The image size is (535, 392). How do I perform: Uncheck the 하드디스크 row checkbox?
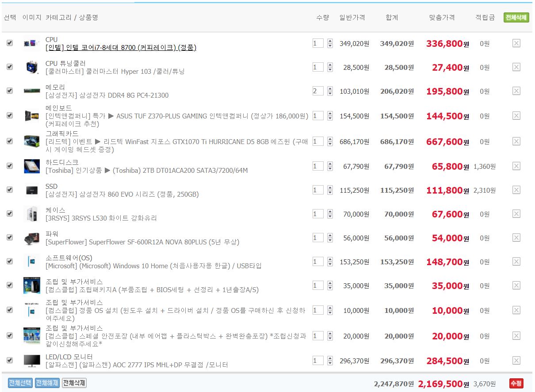(x=10, y=166)
